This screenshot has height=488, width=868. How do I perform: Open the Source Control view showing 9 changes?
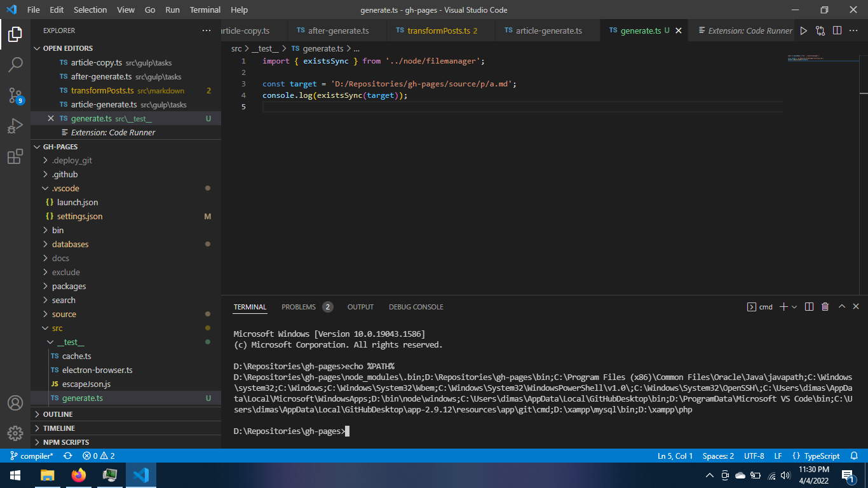(15, 95)
